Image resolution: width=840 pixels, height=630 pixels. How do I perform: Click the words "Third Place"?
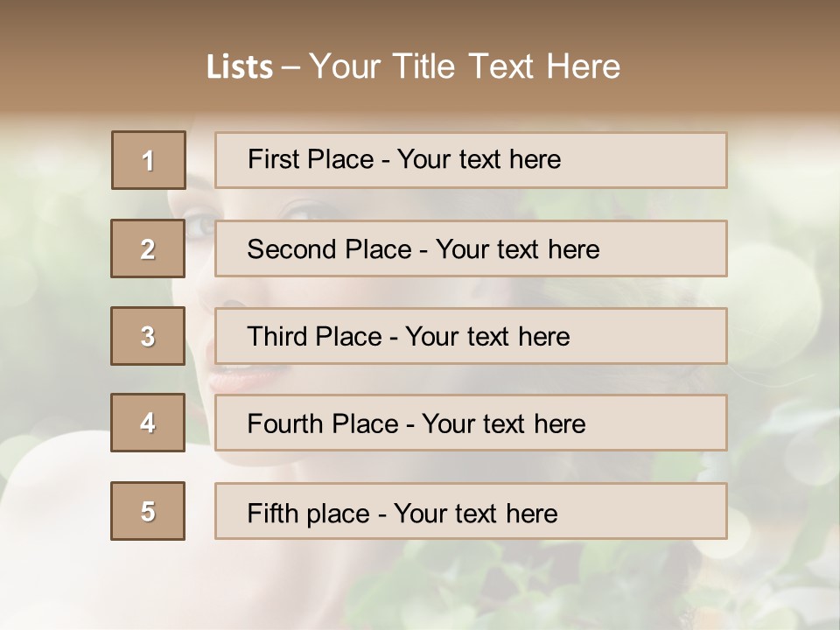click(x=314, y=337)
